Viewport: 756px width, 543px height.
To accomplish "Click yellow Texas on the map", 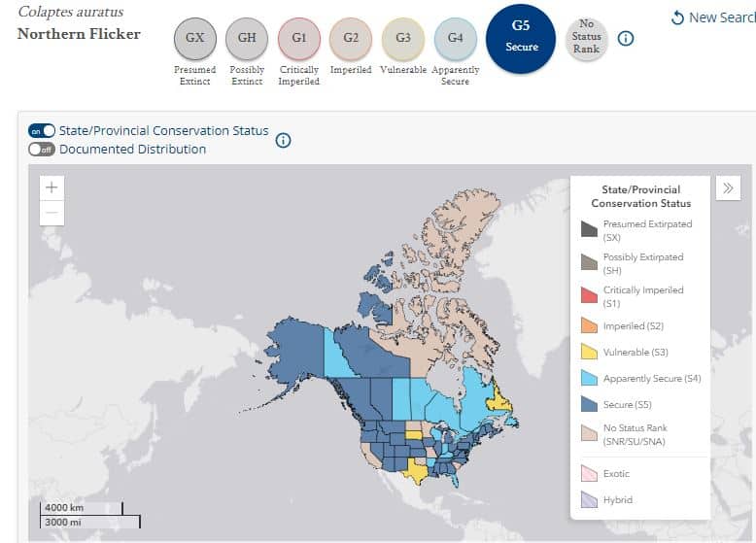I will coord(415,470).
